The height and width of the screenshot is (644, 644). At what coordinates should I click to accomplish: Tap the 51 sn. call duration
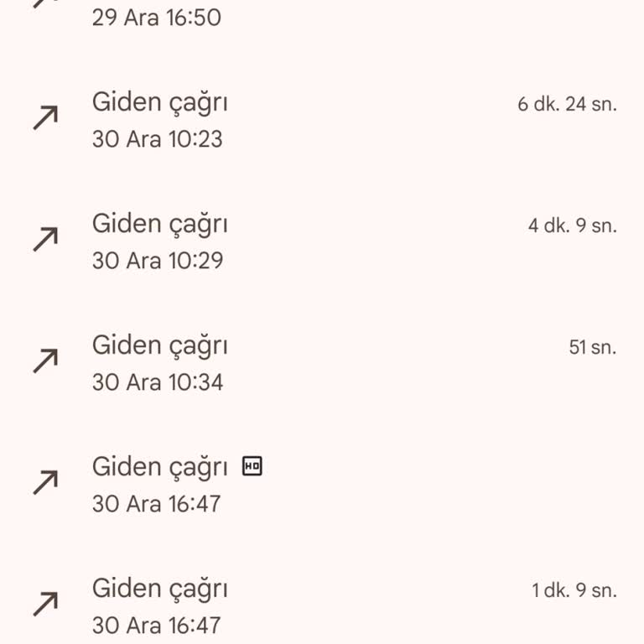[x=592, y=347]
